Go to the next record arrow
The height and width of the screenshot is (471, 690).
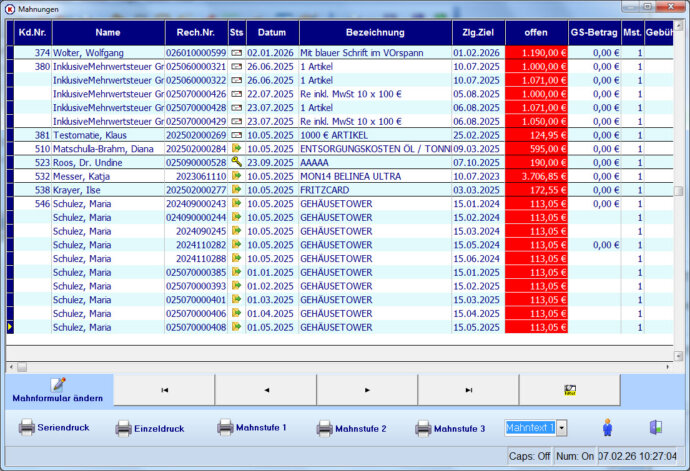click(367, 390)
